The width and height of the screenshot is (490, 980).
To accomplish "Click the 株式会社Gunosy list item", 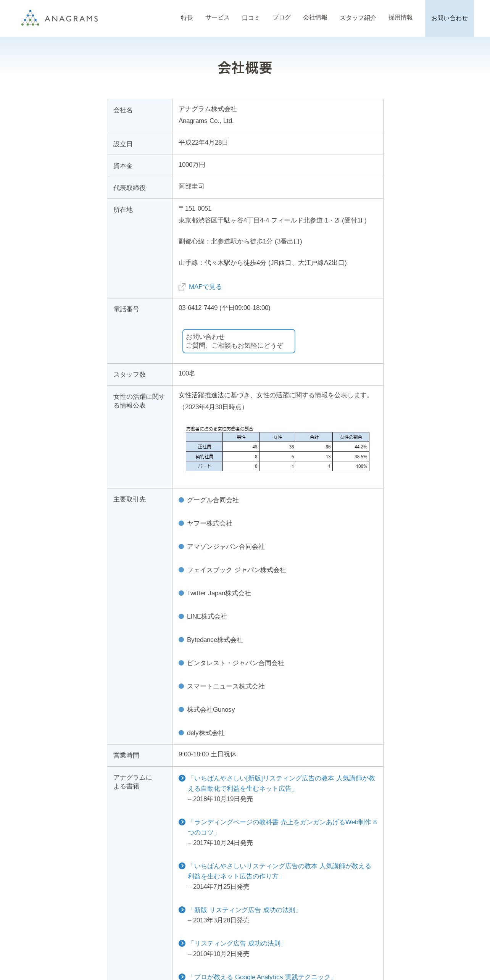I will click(211, 709).
